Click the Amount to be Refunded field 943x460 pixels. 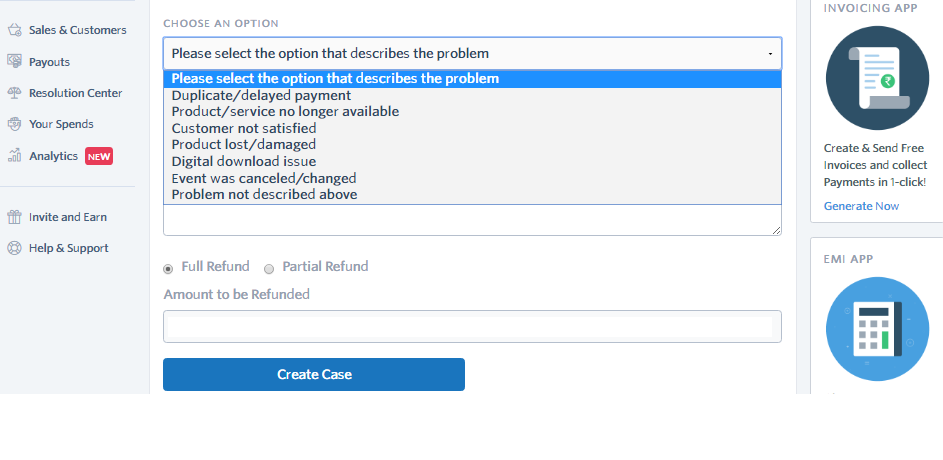[472, 327]
